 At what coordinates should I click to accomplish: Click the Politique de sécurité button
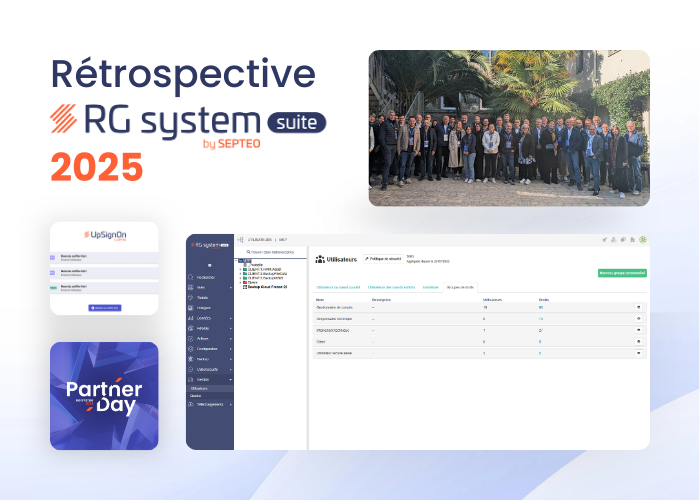(383, 259)
